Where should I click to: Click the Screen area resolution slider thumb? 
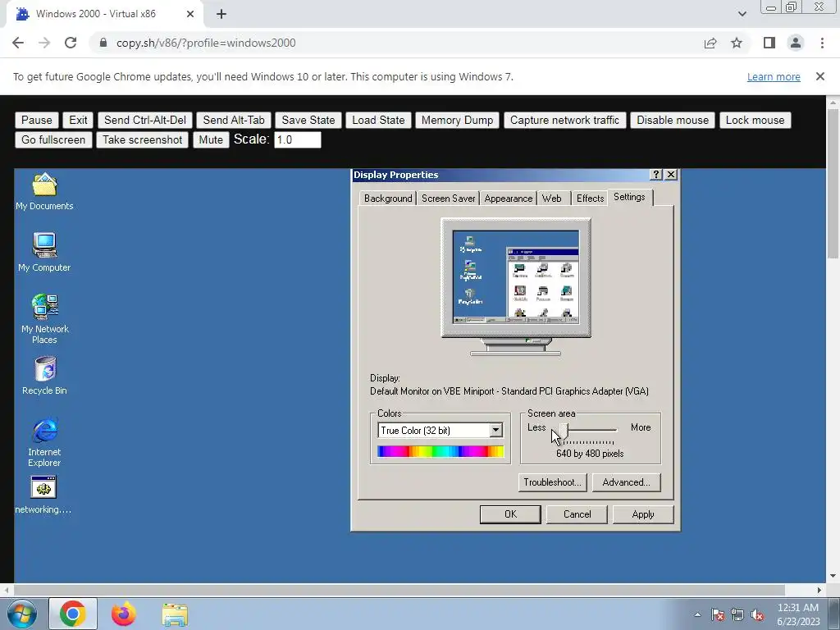(564, 430)
